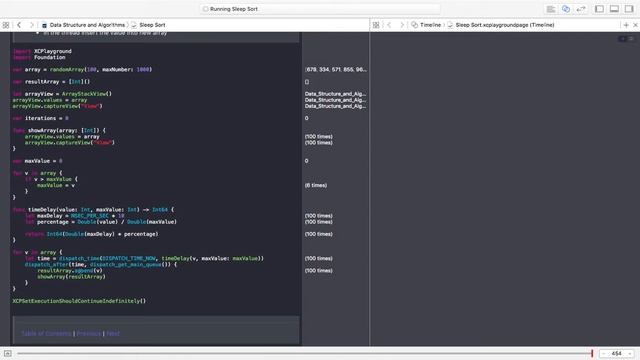Viewport: 640px width, 360px height.
Task: Click the (6 times) result entry
Action: pyautogui.click(x=316, y=185)
